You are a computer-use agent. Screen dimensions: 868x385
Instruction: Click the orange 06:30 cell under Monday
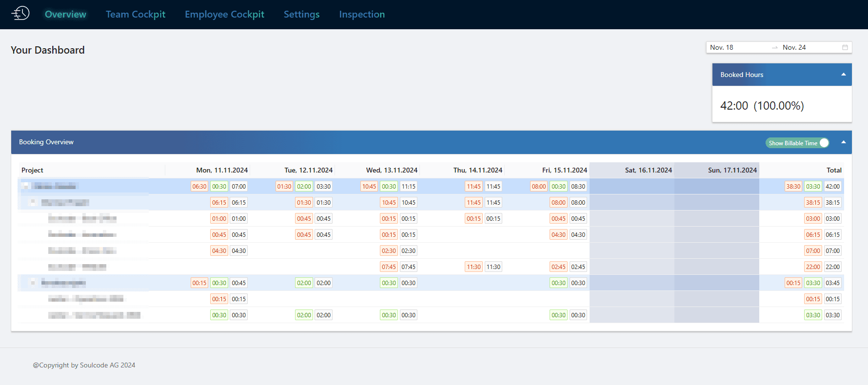[x=199, y=186]
